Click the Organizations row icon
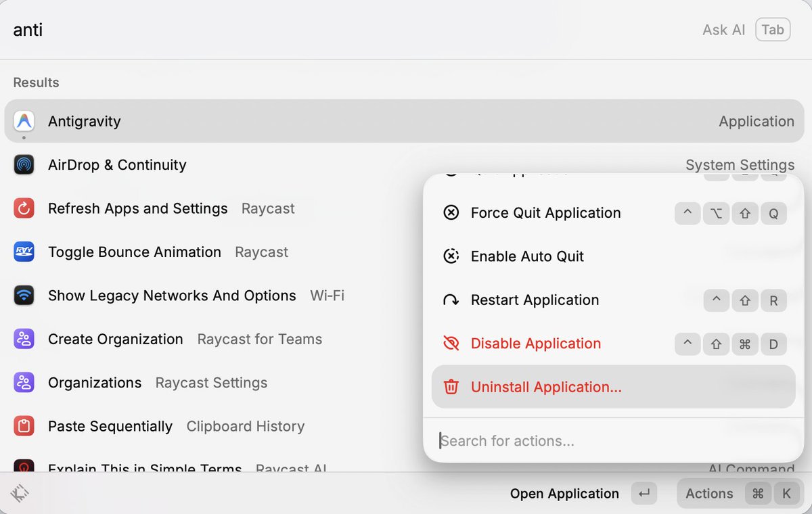The image size is (812, 514). coord(24,383)
